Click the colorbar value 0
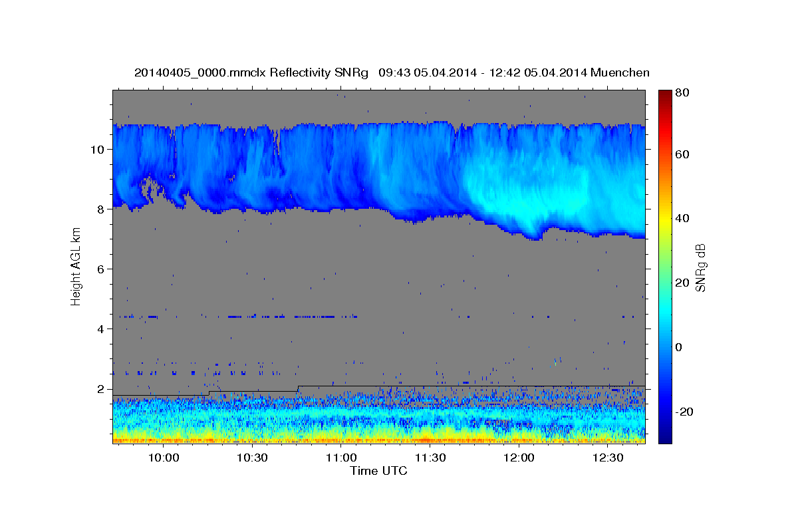The height and width of the screenshot is (532, 798). (679, 347)
